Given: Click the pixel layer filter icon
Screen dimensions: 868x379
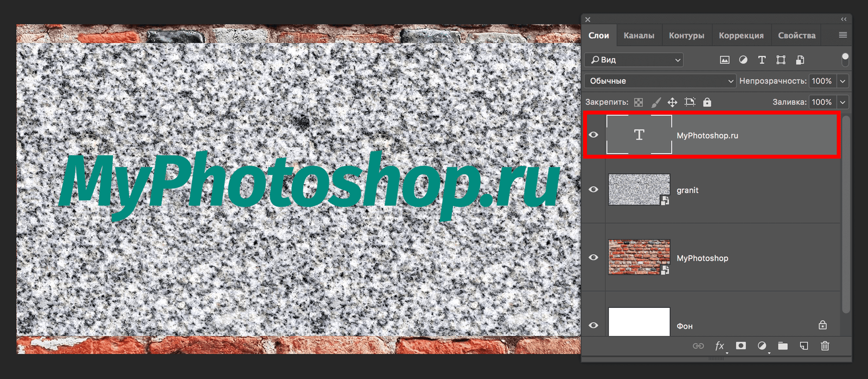Looking at the screenshot, I should [724, 60].
